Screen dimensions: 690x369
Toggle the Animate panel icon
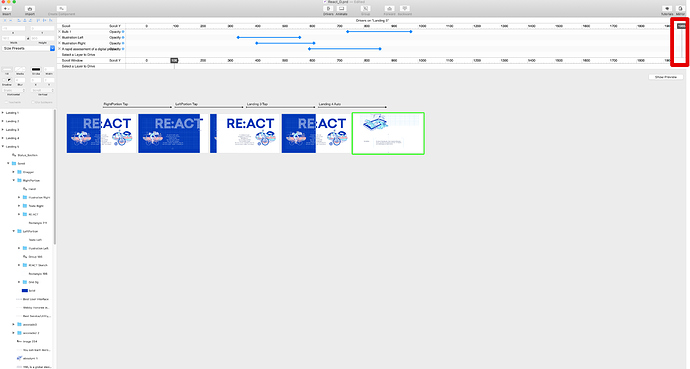coord(341,9)
